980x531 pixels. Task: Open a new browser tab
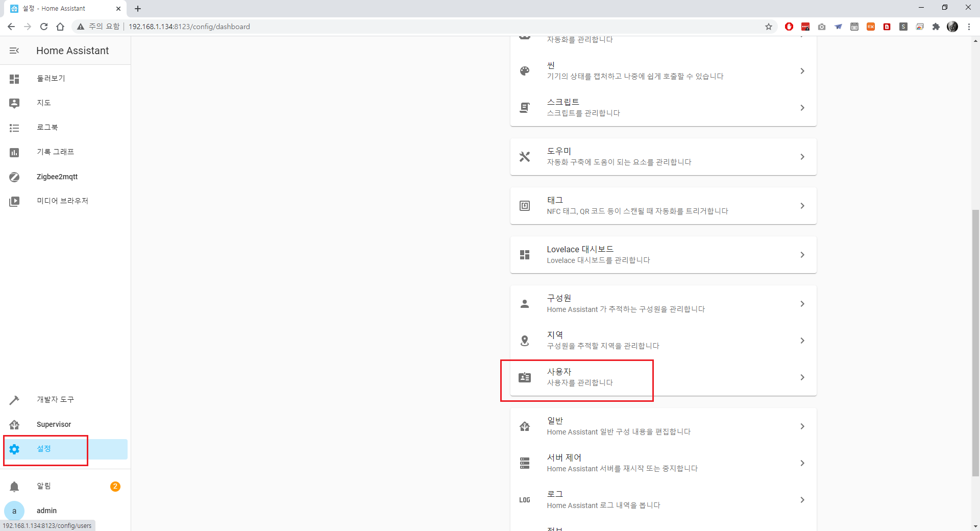click(138, 9)
